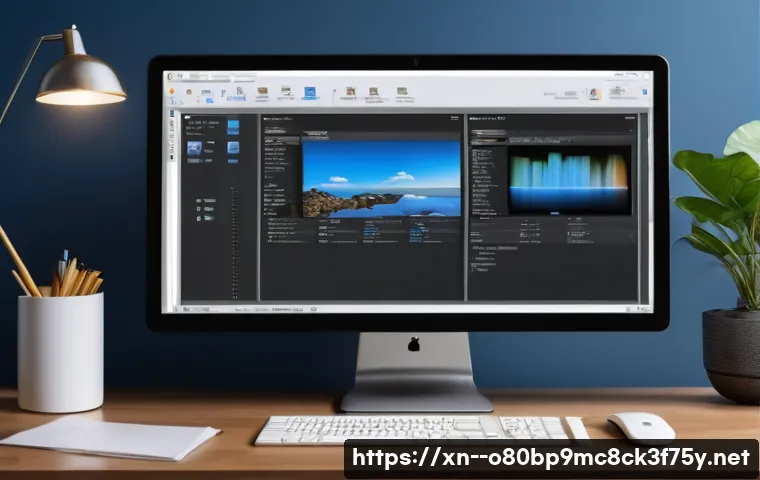Click the website URL in the bottom banner

(x=550, y=458)
